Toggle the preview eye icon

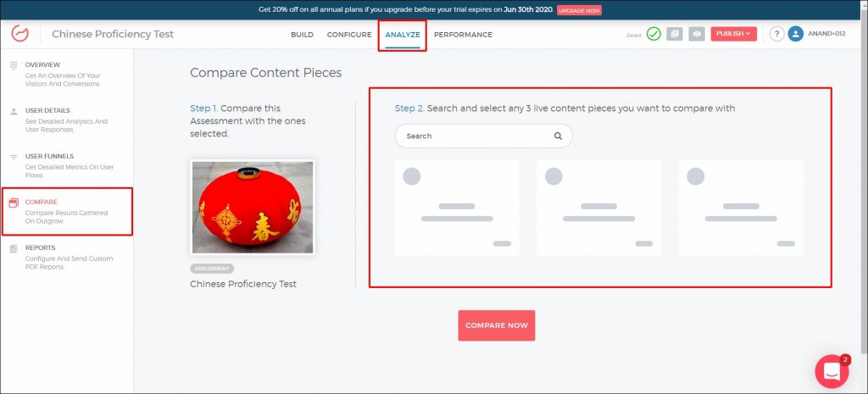[x=697, y=34]
